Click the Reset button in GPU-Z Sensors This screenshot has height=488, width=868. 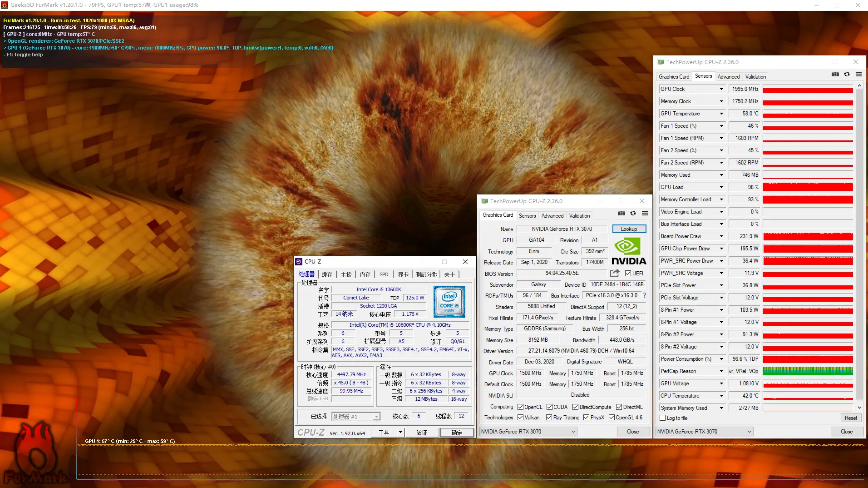851,418
